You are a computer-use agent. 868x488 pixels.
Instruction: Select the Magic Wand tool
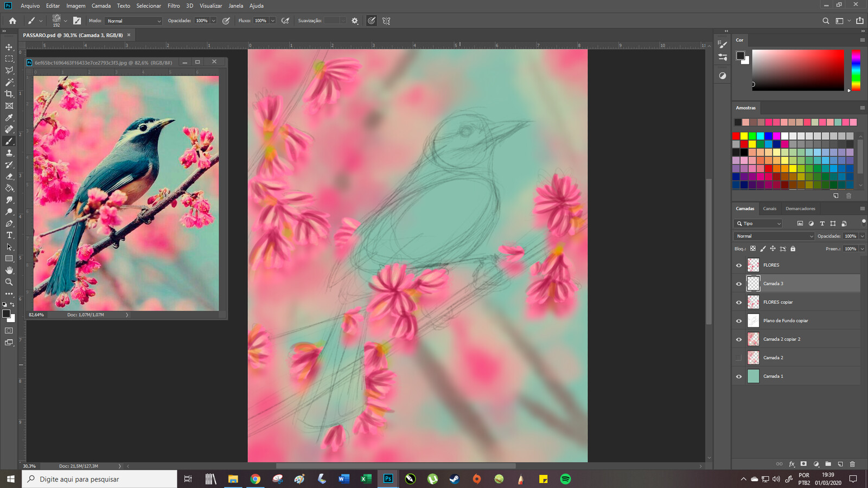(x=9, y=82)
